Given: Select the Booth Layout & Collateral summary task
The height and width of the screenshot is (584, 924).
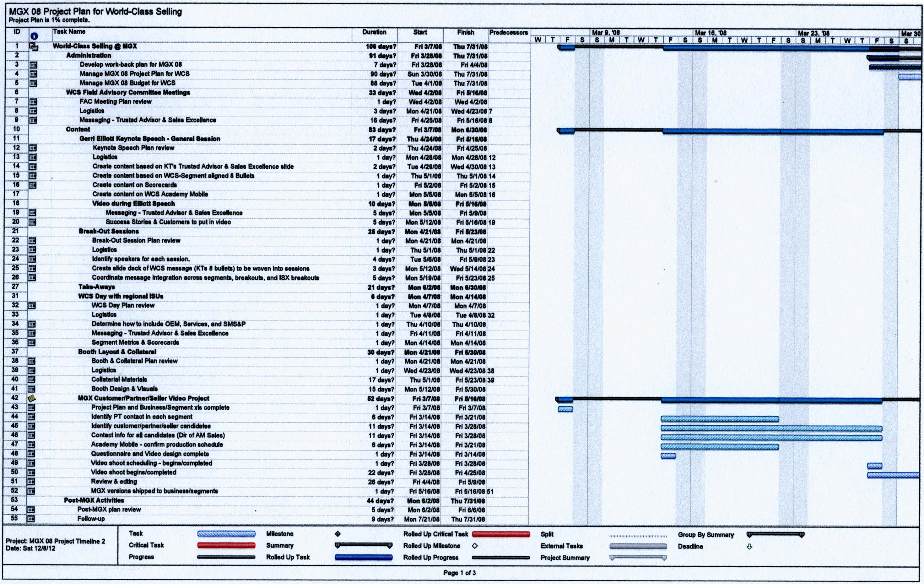Looking at the screenshot, I should 117,352.
